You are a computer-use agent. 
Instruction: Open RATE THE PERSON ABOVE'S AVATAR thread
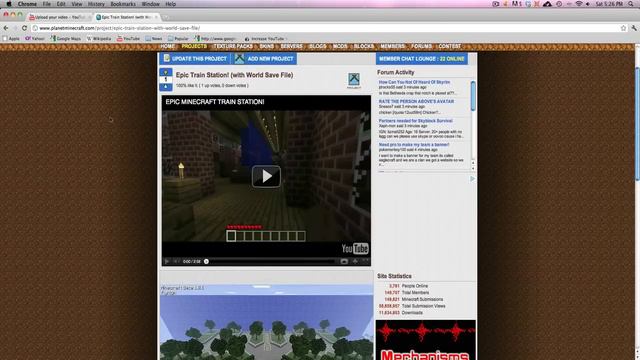(416, 101)
